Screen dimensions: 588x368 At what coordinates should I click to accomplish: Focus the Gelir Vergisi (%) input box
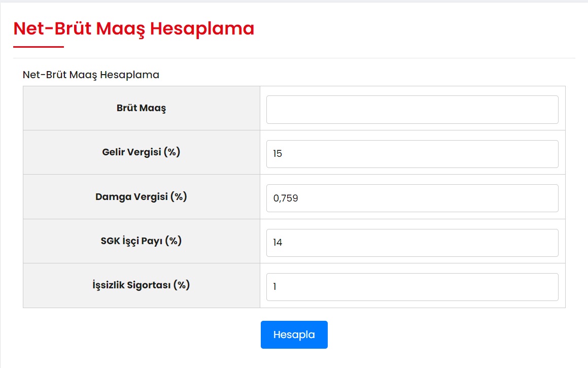click(x=412, y=154)
